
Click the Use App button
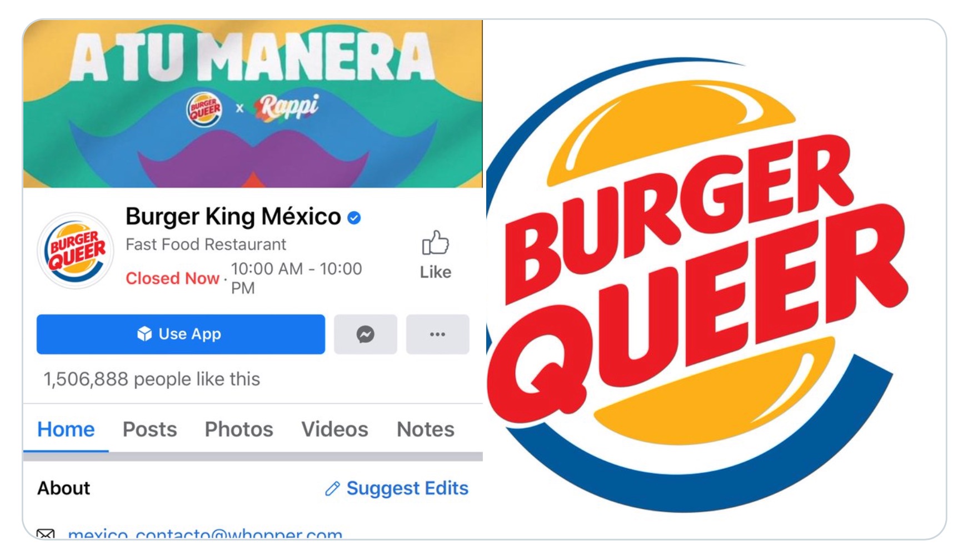tap(181, 334)
